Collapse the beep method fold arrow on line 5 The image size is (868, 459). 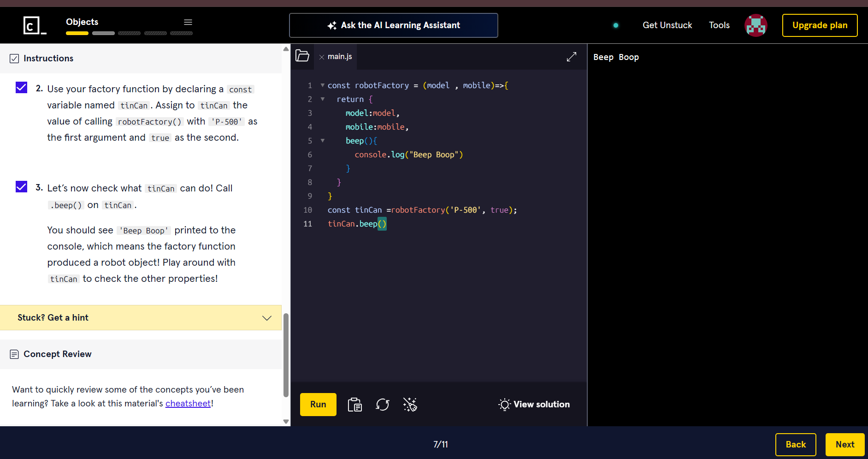323,141
